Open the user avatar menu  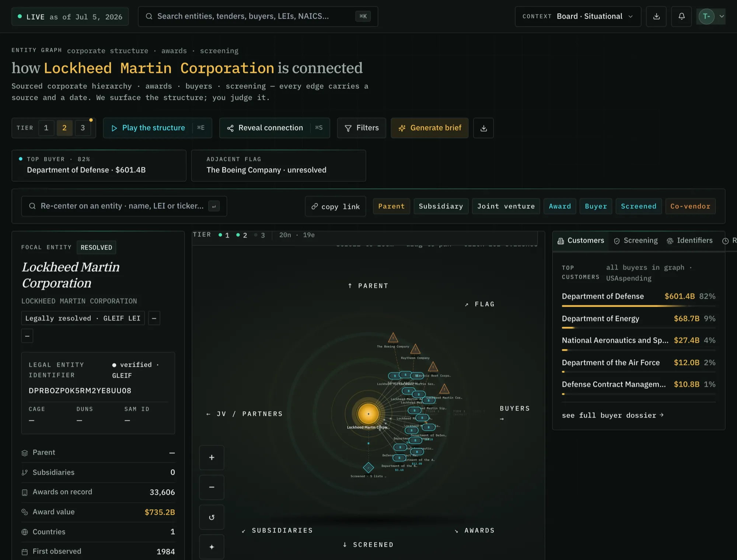(x=711, y=17)
